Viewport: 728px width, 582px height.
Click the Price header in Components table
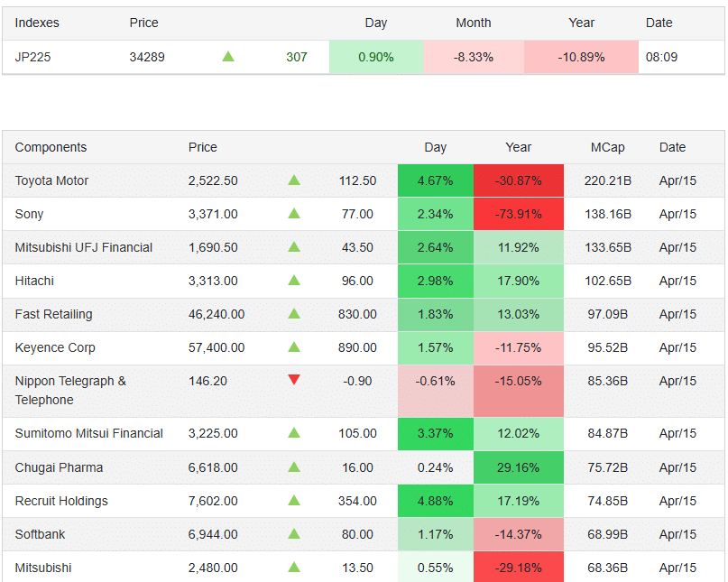click(x=202, y=147)
